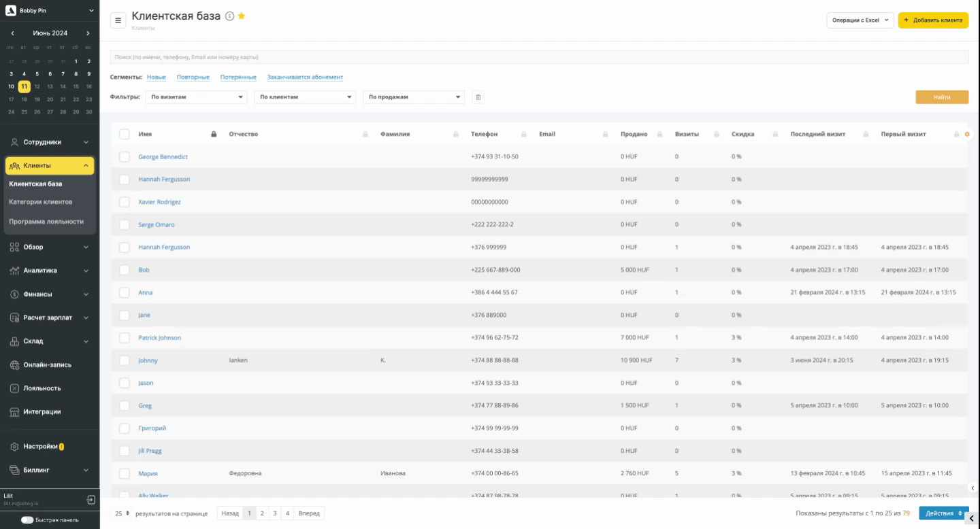980x529 pixels.
Task: Click the lock icon in the Скидка column
Action: [776, 134]
